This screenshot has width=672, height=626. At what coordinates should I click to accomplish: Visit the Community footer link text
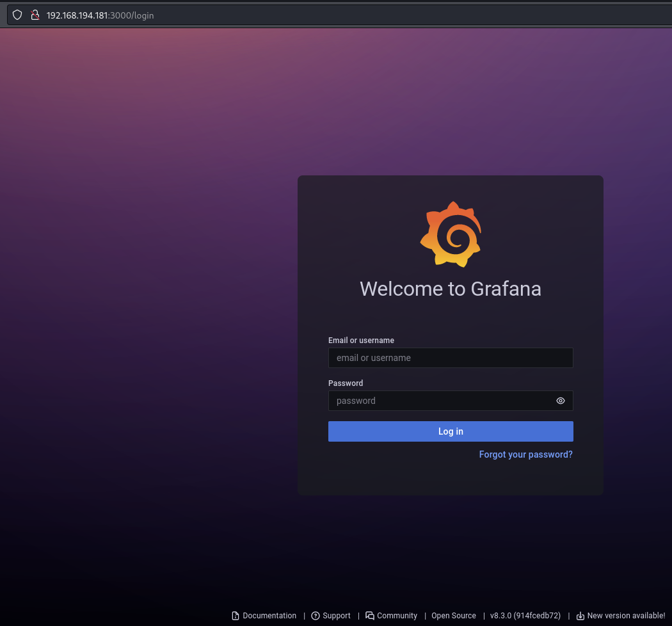pos(397,616)
